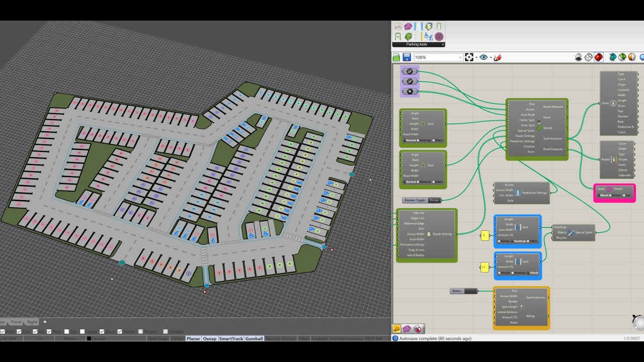Select the red shaded preview mode icon
The height and width of the screenshot is (362, 644).
pos(598,57)
